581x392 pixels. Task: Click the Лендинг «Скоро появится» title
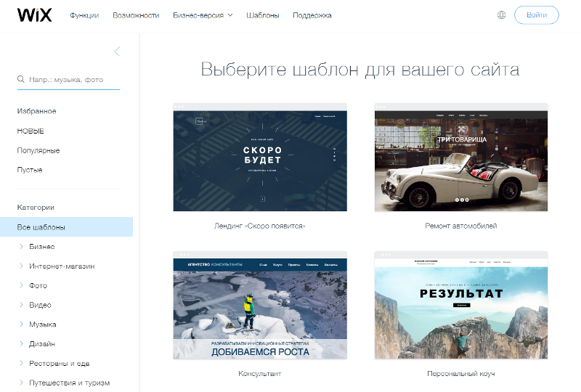tap(260, 226)
